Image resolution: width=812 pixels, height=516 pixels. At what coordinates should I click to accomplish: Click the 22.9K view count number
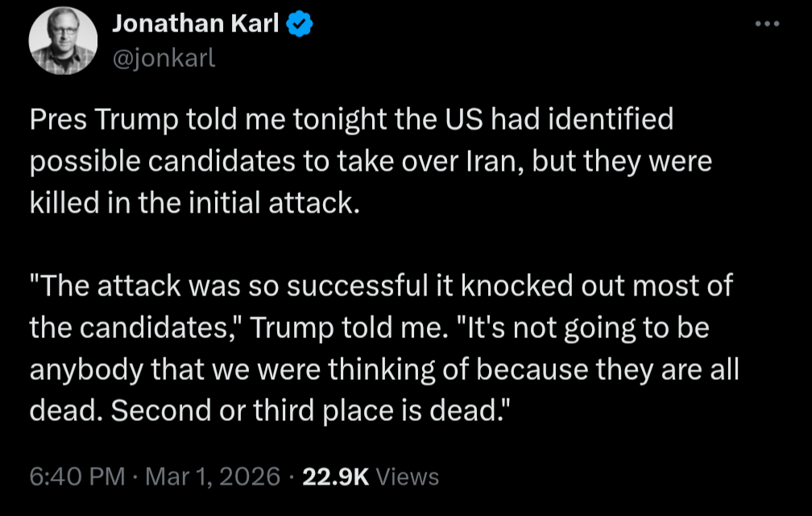[334, 476]
